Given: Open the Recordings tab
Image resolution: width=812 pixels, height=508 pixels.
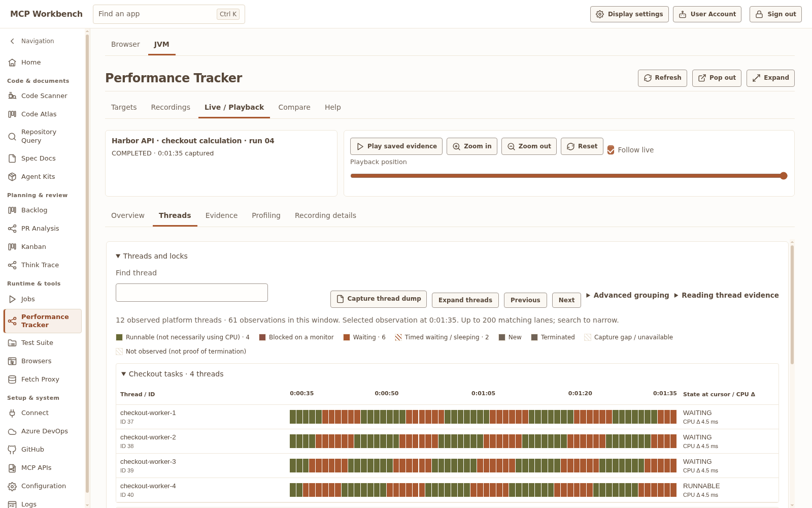Looking at the screenshot, I should point(171,107).
